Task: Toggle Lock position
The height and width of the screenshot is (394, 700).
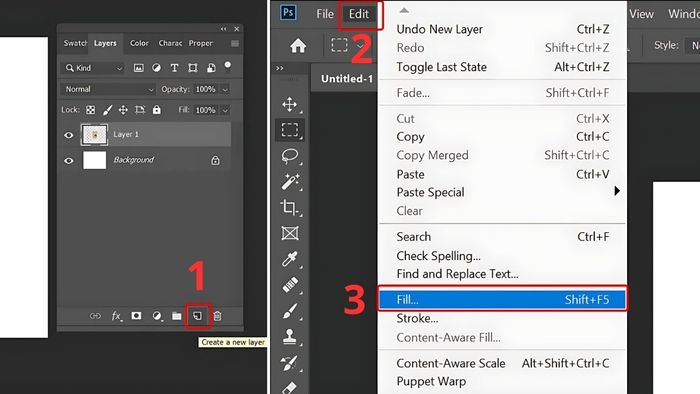Action: (x=123, y=110)
